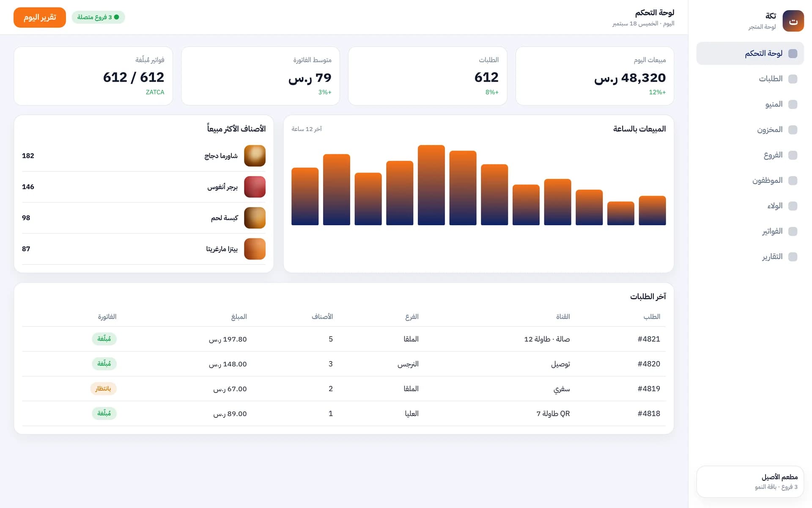This screenshot has width=812, height=508.
Task: Open the شاورما دجاج item thumbnail
Action: (x=255, y=156)
